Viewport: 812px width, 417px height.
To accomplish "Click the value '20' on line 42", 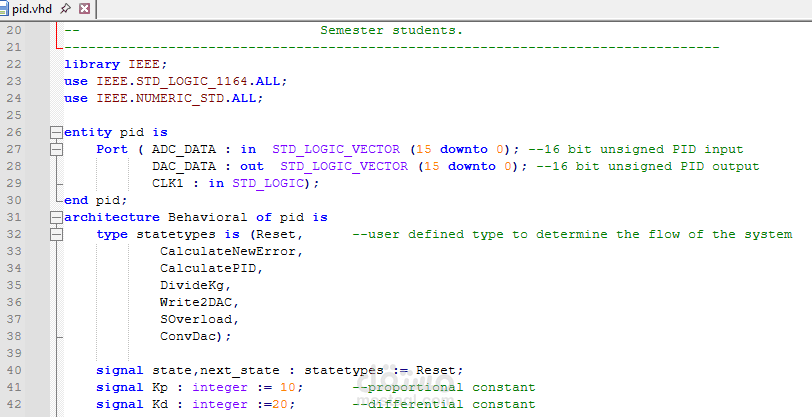I will tap(280, 405).
